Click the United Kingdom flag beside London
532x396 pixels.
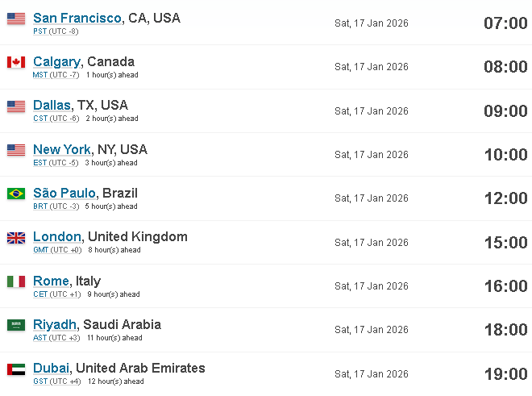coord(16,238)
